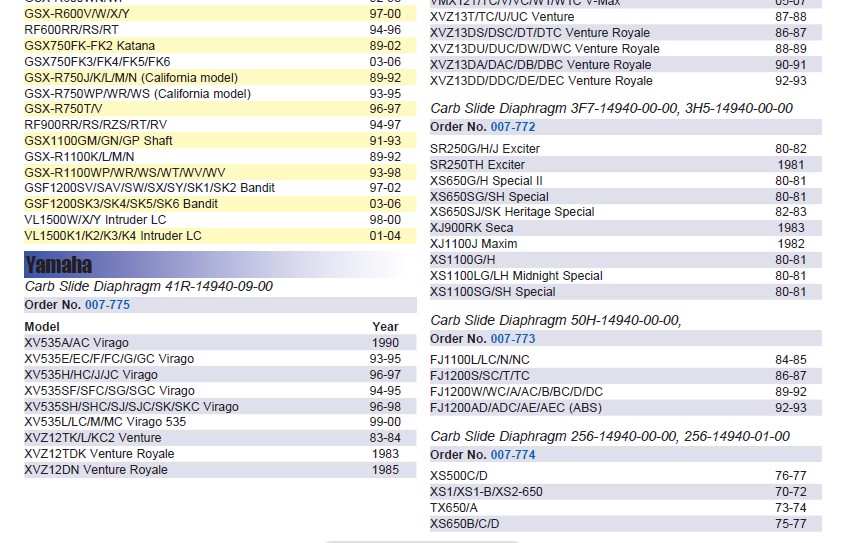Select the GSX-R600V/W/X/Y row
The width and height of the screenshot is (843, 543).
(x=220, y=14)
